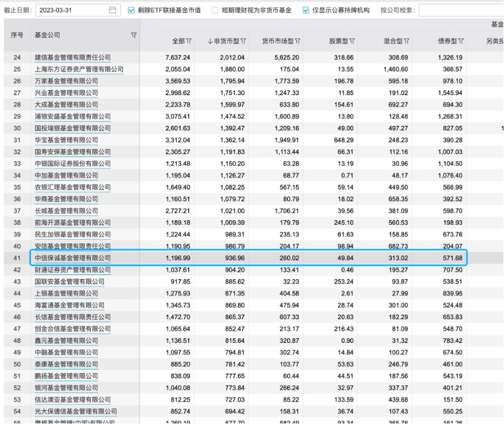
Task: Select cell 5,625.20 in 货币市场型 column
Action: coord(287,58)
